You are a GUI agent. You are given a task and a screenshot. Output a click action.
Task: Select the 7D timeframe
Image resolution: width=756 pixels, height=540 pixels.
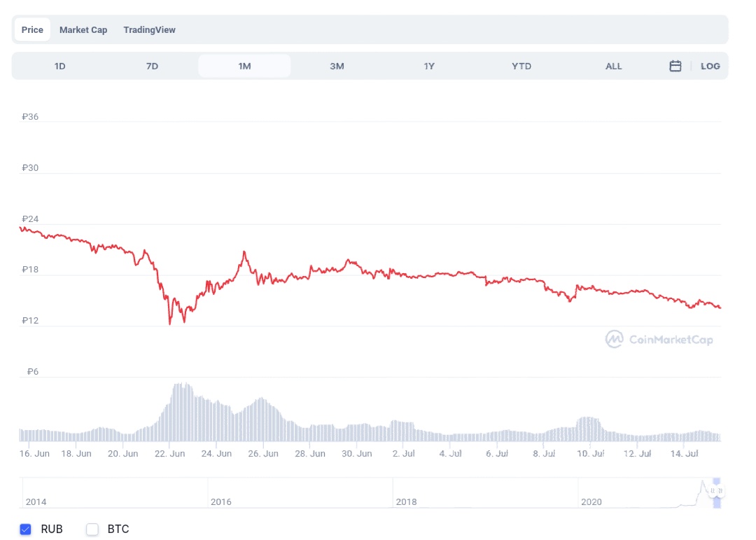[x=152, y=65]
